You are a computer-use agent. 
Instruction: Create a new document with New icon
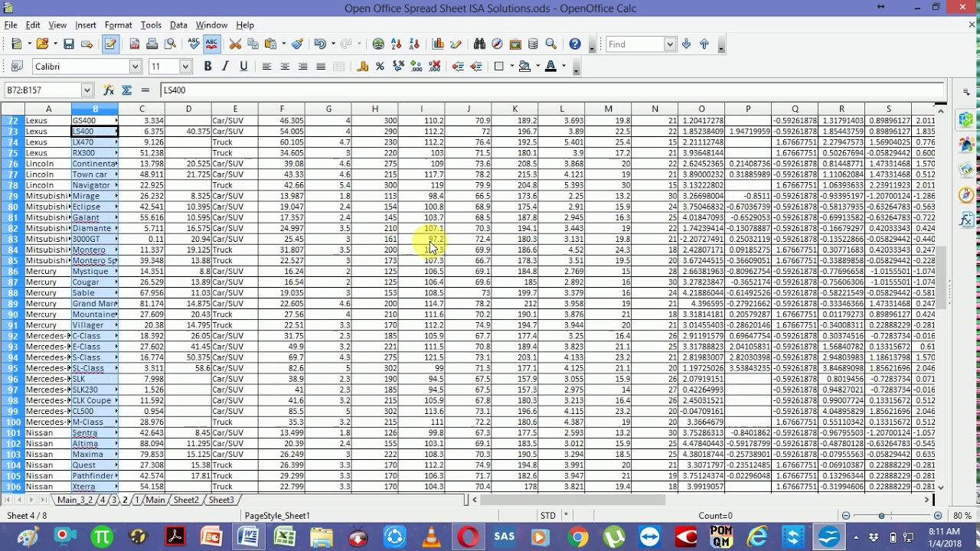point(16,44)
